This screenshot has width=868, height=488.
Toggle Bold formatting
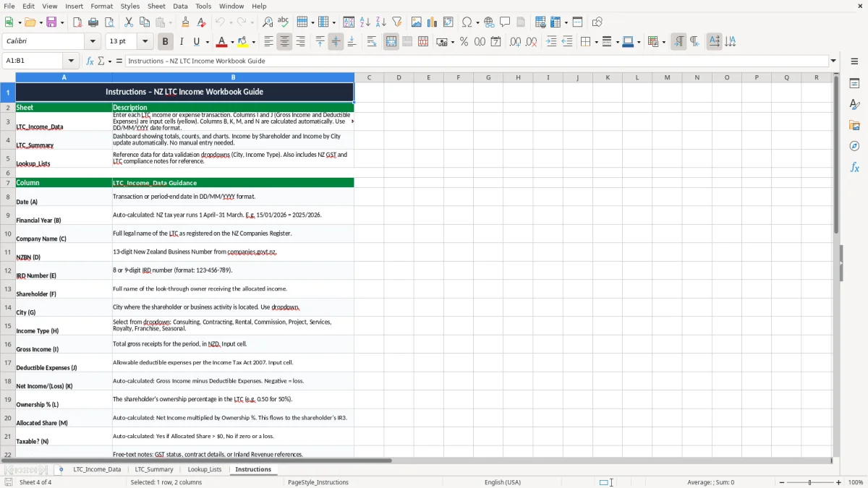[165, 42]
